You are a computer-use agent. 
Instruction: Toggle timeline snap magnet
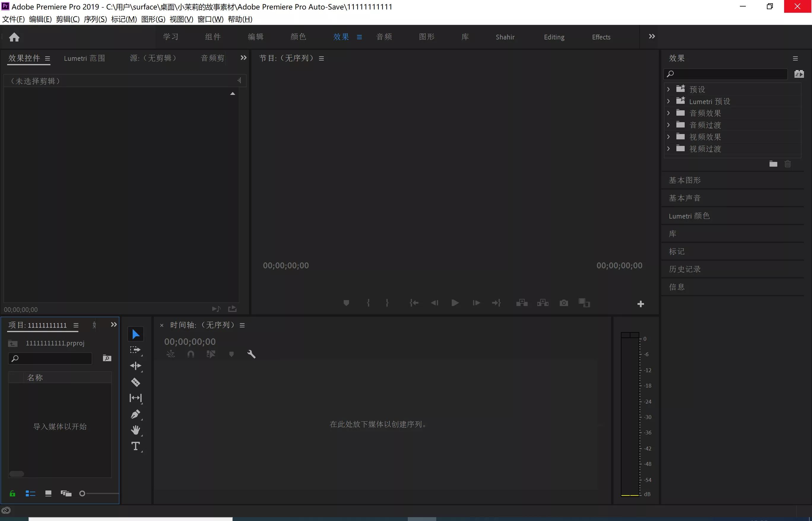[191, 354]
